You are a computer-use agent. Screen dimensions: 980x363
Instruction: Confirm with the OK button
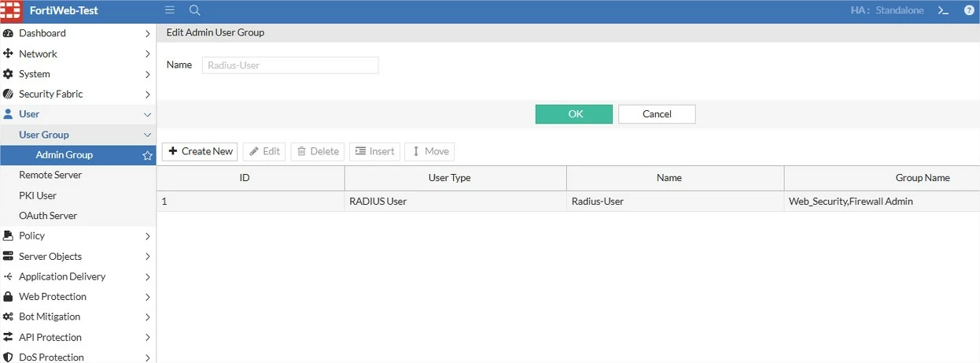[574, 114]
